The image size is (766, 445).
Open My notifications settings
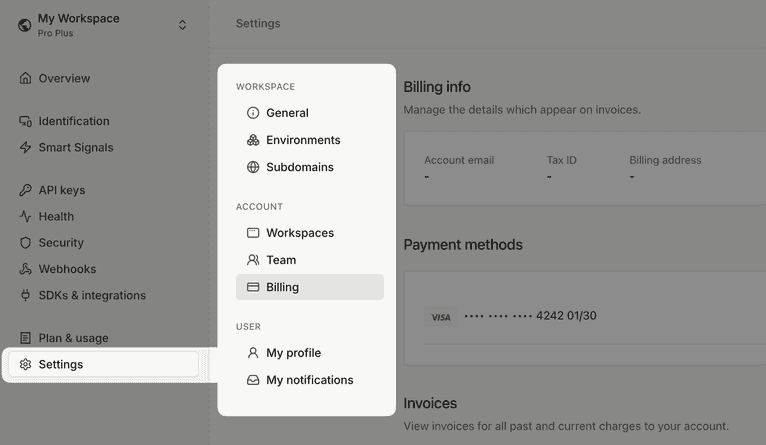pyautogui.click(x=309, y=380)
